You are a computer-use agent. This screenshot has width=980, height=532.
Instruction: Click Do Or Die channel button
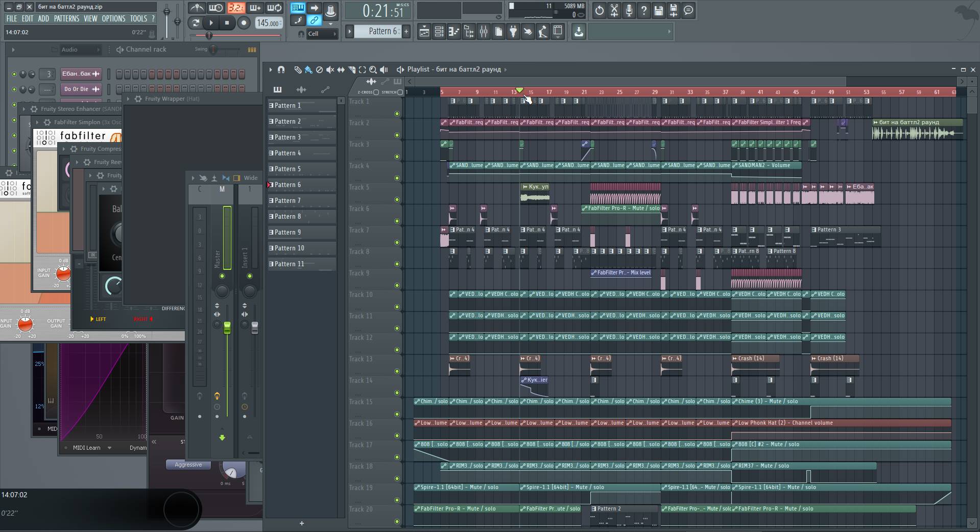pos(81,89)
